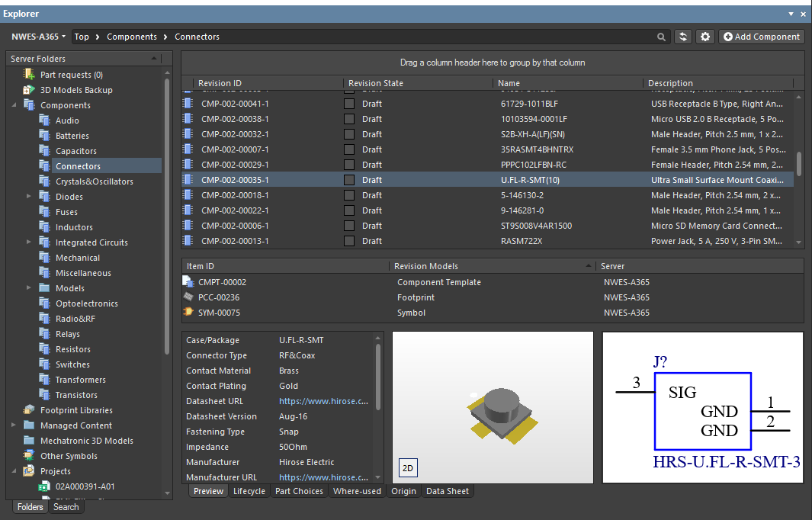Open the NWES-A365 server dropdown
The image size is (812, 520).
[x=38, y=37]
